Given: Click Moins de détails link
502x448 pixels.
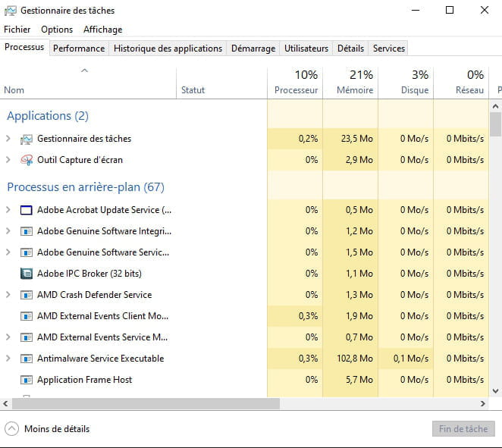Looking at the screenshot, I should pyautogui.click(x=57, y=429).
